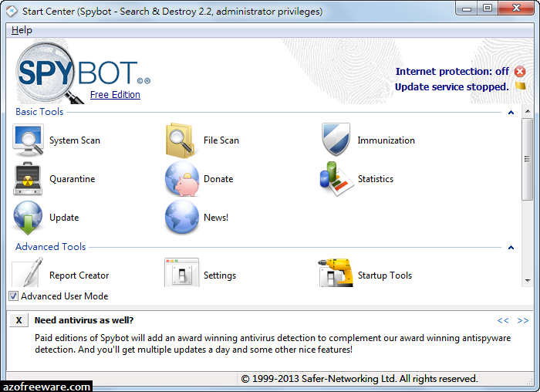Click the Statistics label
Screen dimensions: 540x392
376,179
